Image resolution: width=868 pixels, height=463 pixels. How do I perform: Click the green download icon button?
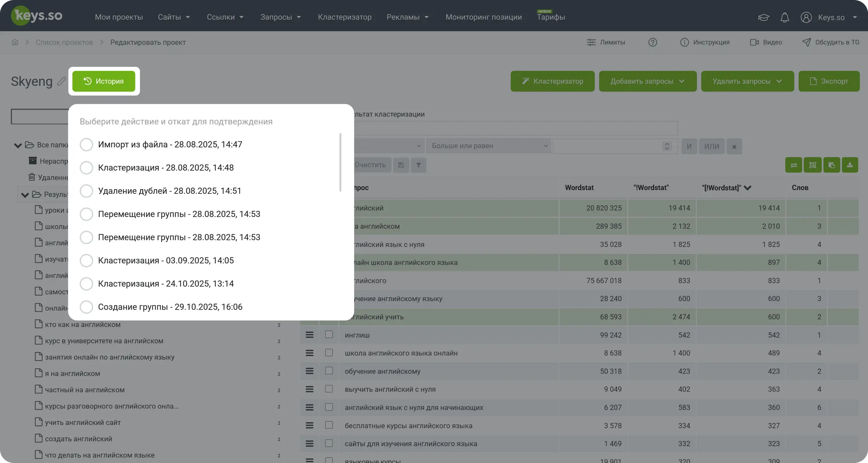(x=850, y=165)
